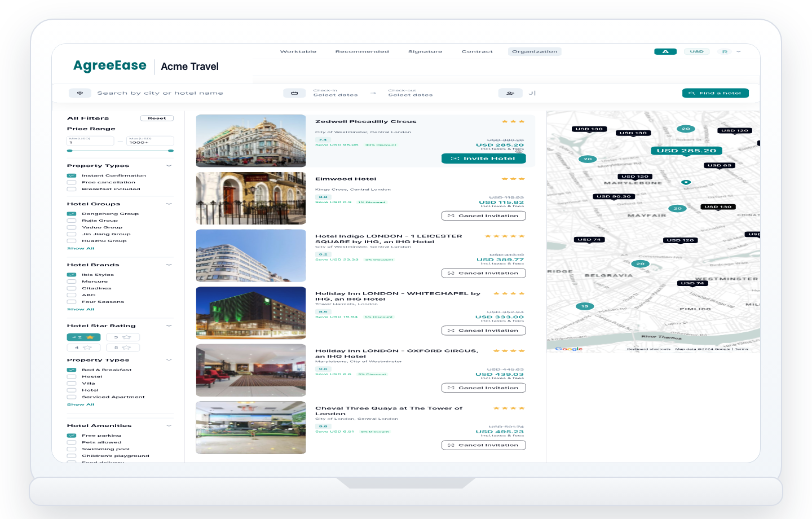Click the R user badge in header
This screenshot has height=519, width=812.
click(725, 51)
